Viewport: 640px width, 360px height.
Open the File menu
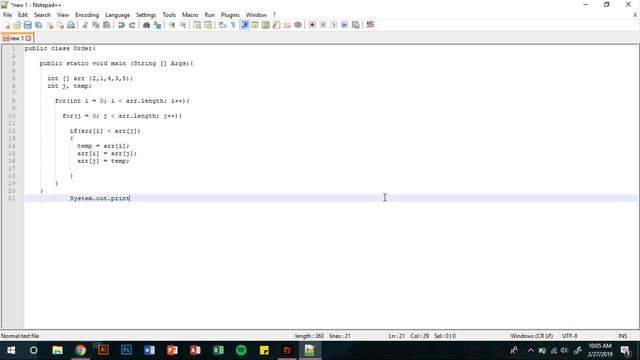pyautogui.click(x=7, y=15)
